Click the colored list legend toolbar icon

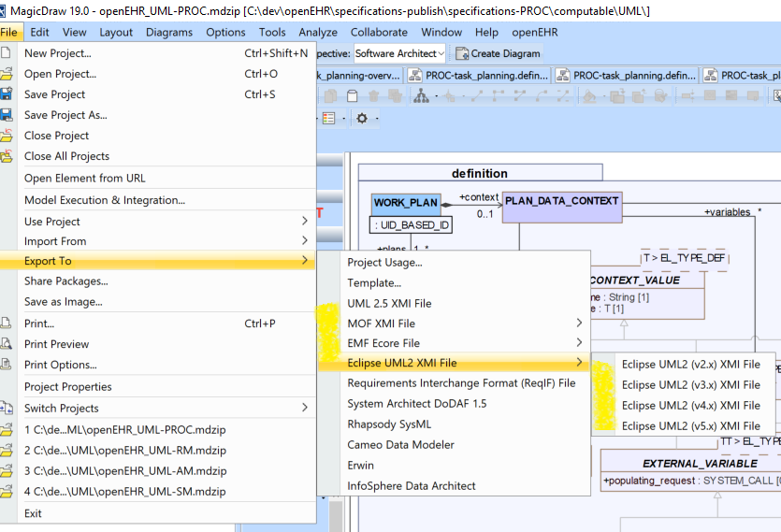[x=328, y=119]
